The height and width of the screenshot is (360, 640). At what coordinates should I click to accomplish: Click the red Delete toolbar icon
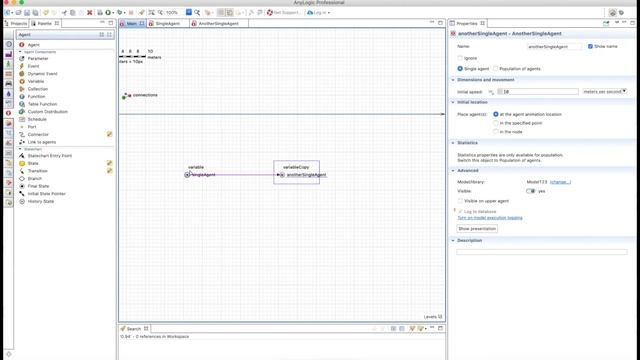click(x=90, y=13)
